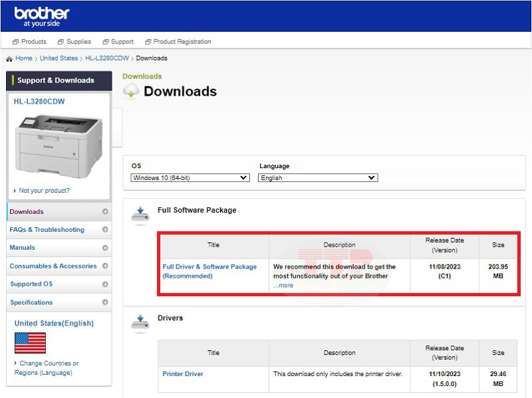Viewport: 532px width, 398px height.
Task: Open Full Driver & Software Package link
Action: tap(209, 271)
